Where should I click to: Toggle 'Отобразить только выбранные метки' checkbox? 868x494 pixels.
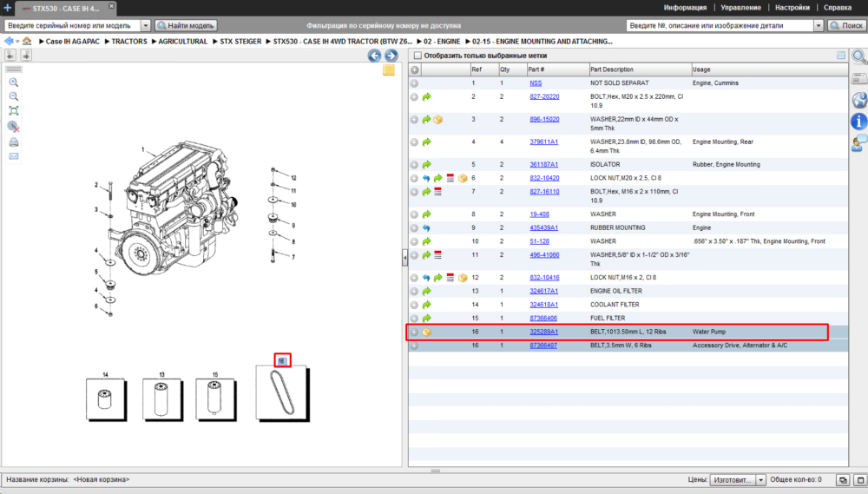[x=418, y=56]
